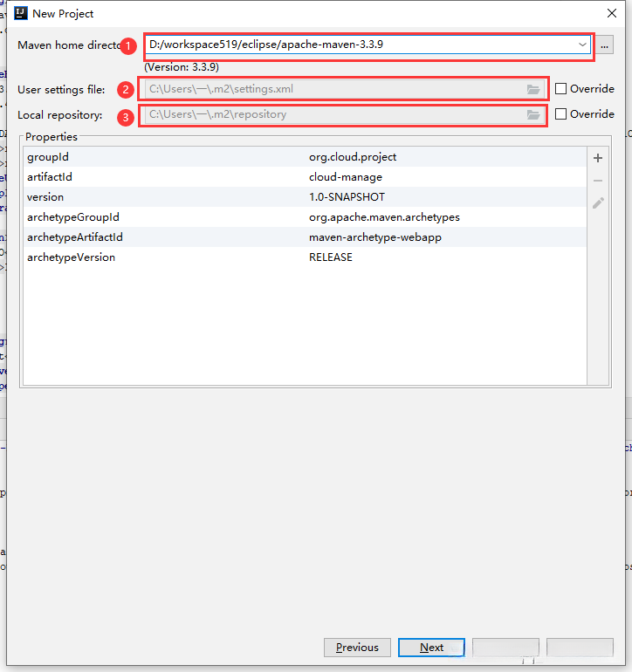This screenshot has width=632, height=672.
Task: Click the (Version: 3.3.9) text
Action: (x=182, y=67)
